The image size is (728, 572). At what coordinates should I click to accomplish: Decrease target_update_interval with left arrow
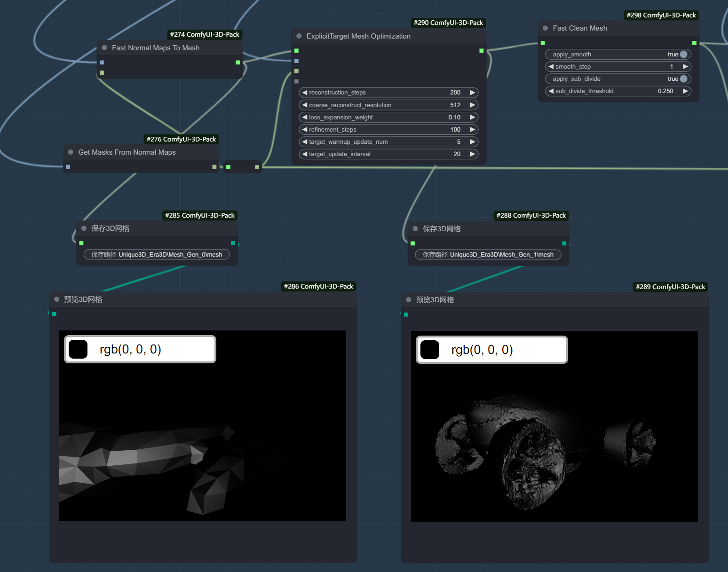305,154
